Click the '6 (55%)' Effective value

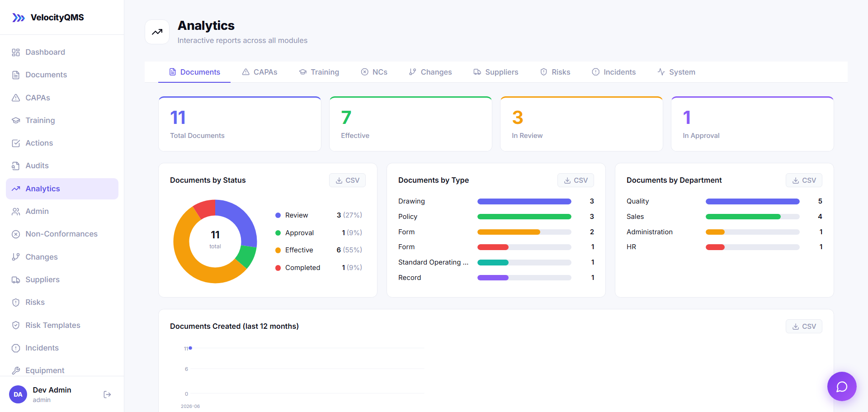pos(349,250)
